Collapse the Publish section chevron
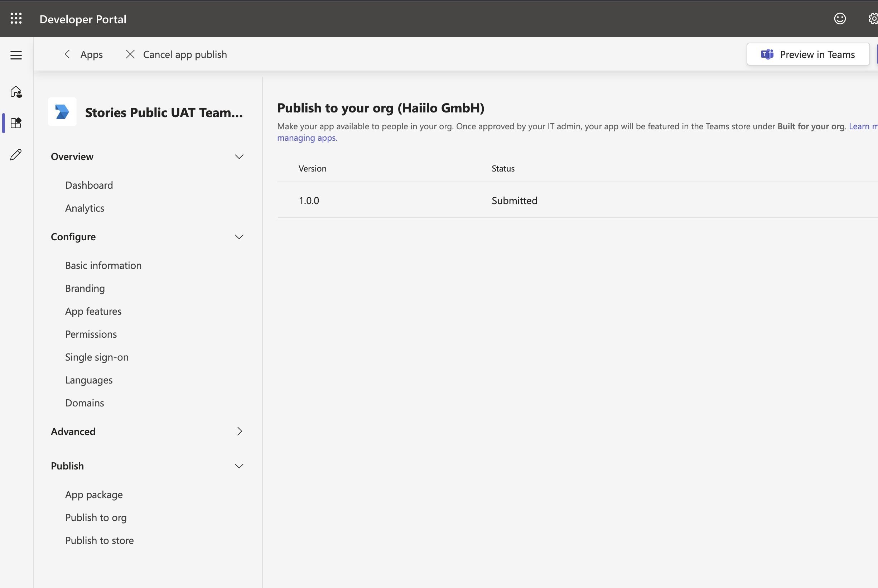This screenshot has width=878, height=588. coord(239,466)
